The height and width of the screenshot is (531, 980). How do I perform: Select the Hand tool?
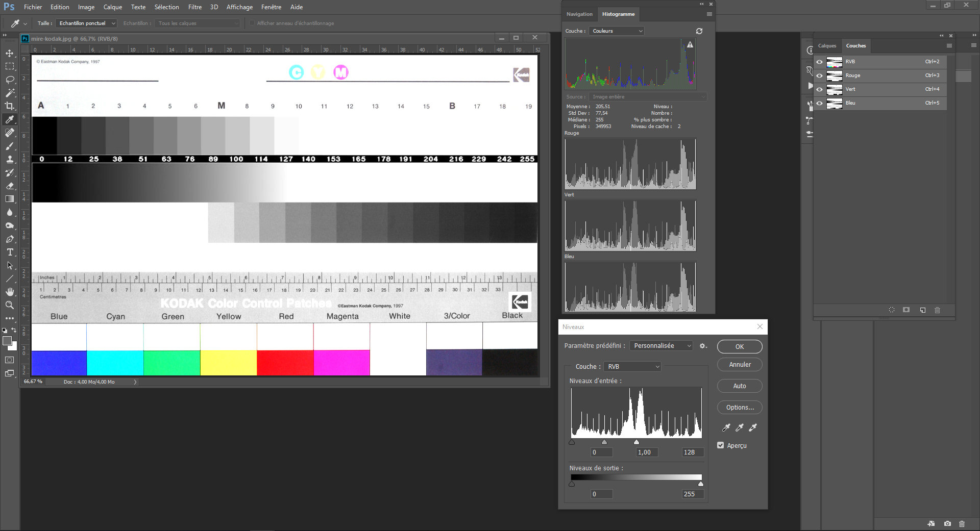click(10, 292)
